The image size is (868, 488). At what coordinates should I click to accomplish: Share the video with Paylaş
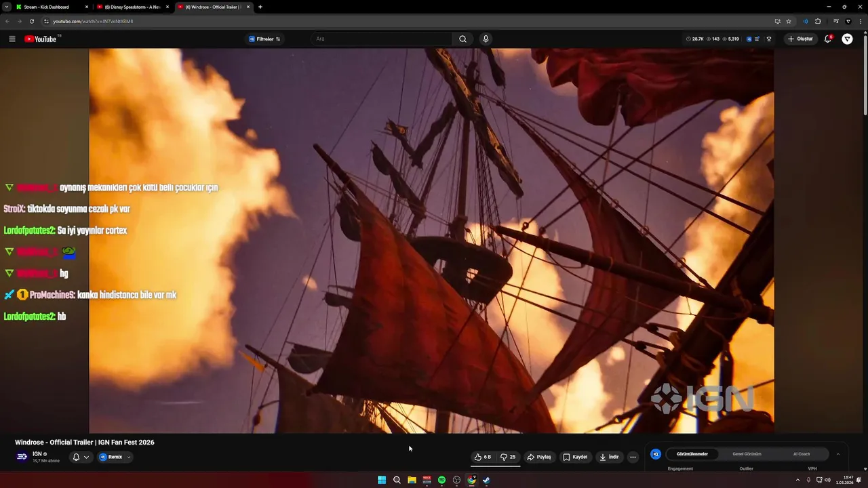pos(539,457)
